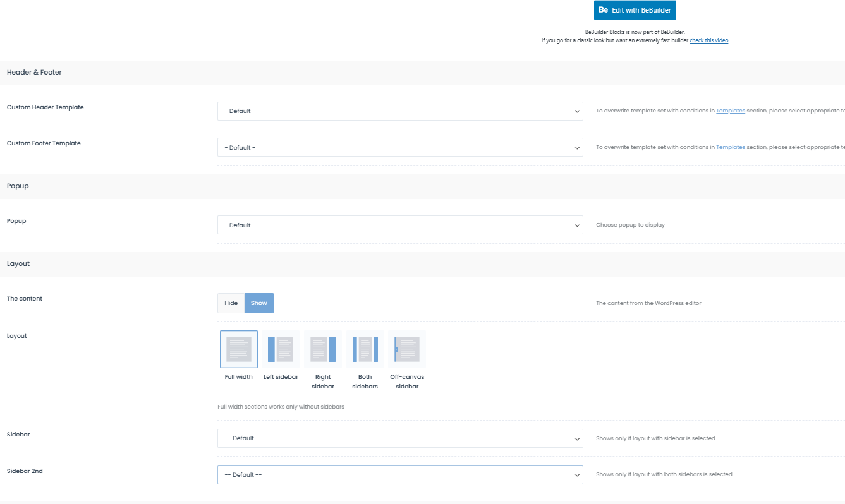This screenshot has height=504, width=845.
Task: Choose the Left sidebar layout icon
Action: pyautogui.click(x=281, y=349)
